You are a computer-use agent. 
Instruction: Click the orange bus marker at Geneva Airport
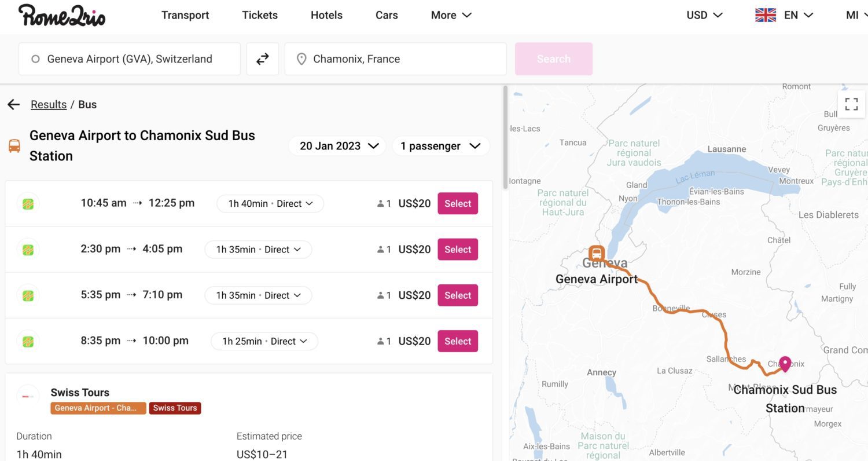point(597,254)
